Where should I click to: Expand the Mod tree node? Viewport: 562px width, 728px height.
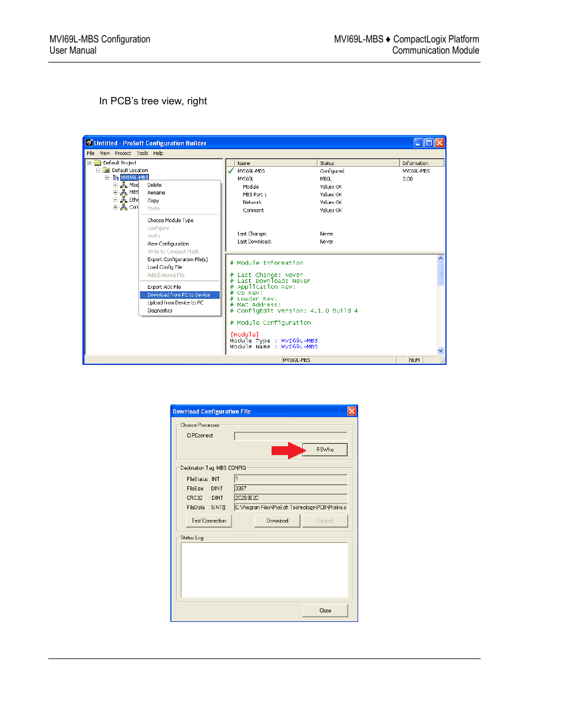tap(115, 185)
